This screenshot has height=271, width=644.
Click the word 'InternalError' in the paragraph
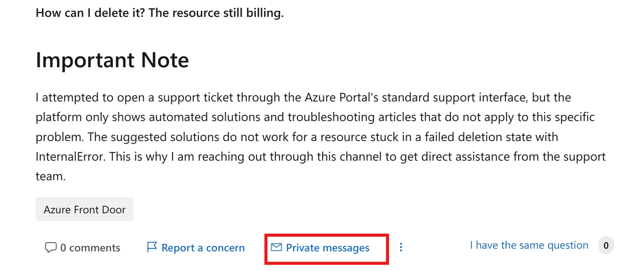click(70, 157)
